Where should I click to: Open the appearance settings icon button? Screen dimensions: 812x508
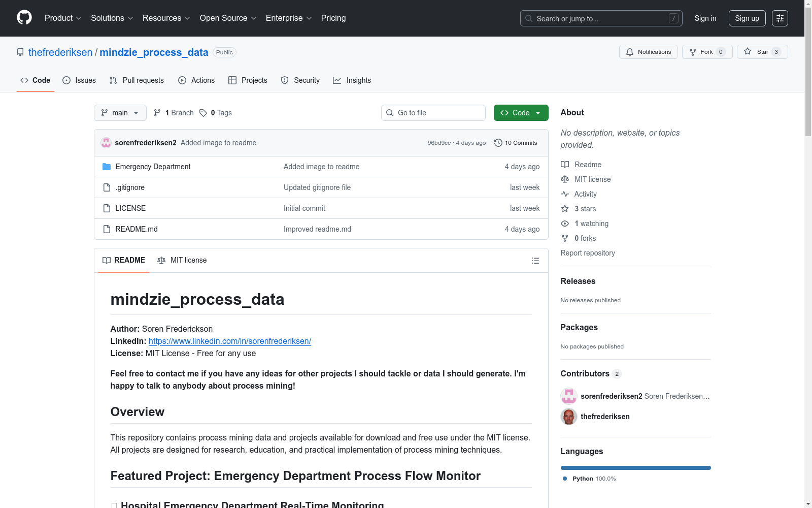780,18
